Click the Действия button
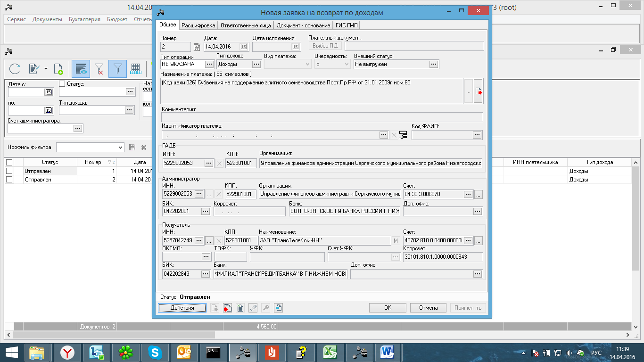 [x=182, y=308]
